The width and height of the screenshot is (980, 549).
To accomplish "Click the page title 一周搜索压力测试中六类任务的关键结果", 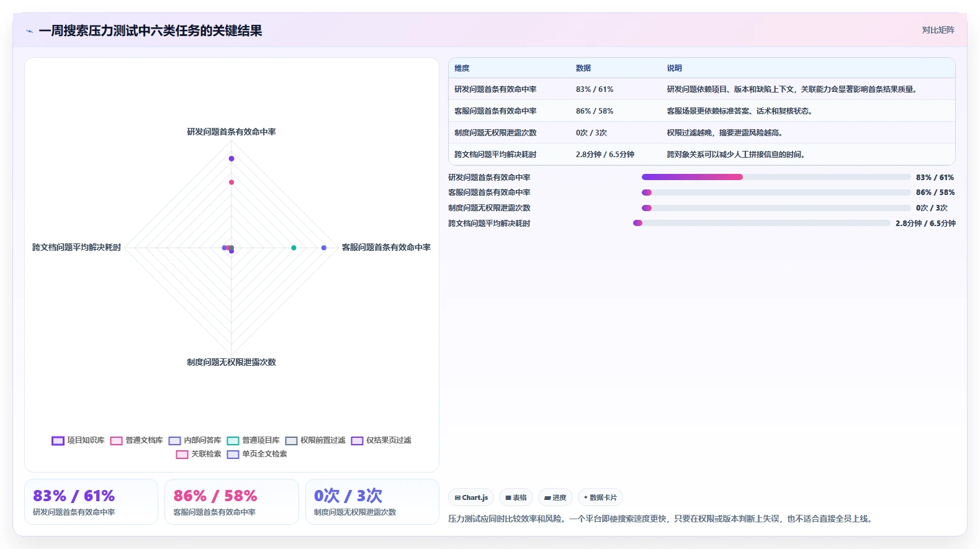I will pyautogui.click(x=150, y=31).
